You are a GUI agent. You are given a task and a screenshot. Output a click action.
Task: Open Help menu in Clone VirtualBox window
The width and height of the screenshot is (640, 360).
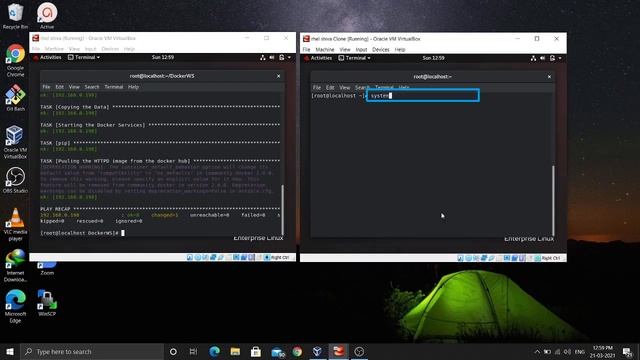click(400, 49)
